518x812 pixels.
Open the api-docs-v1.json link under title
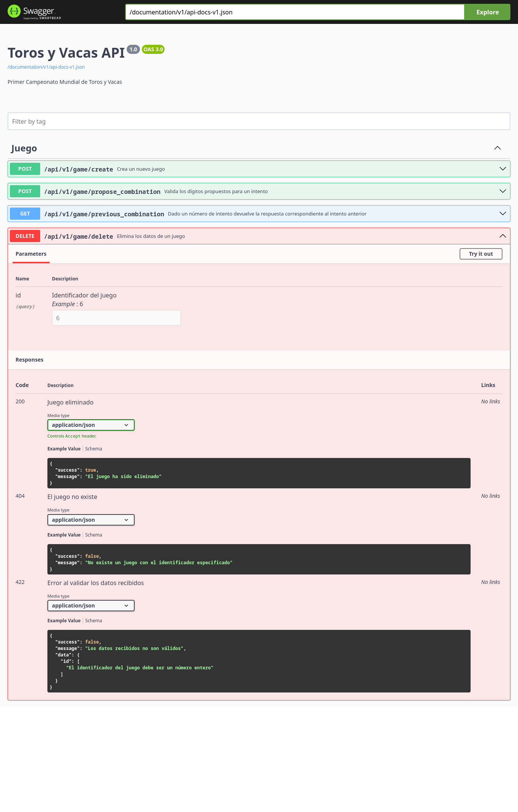click(46, 67)
